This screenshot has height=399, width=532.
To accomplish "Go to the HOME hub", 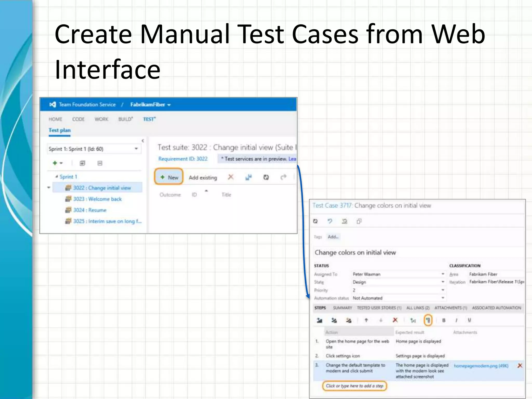I will click(x=55, y=119).
